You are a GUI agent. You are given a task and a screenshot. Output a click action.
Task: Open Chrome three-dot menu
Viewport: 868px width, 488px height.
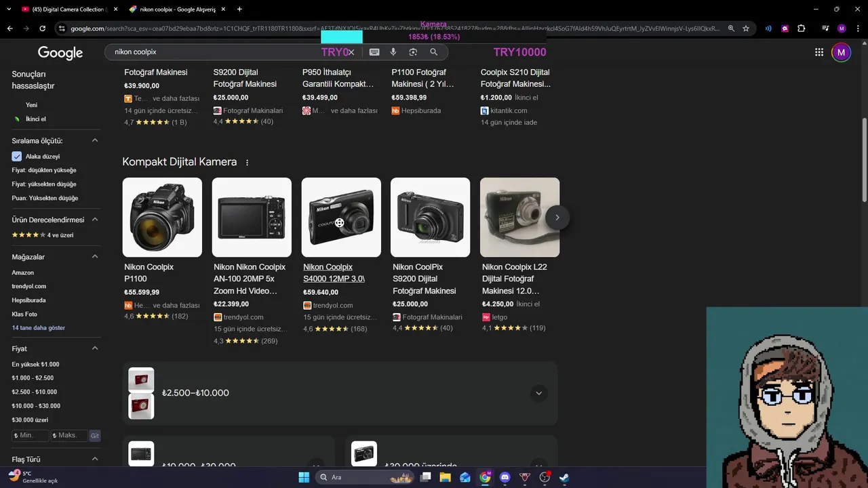856,28
